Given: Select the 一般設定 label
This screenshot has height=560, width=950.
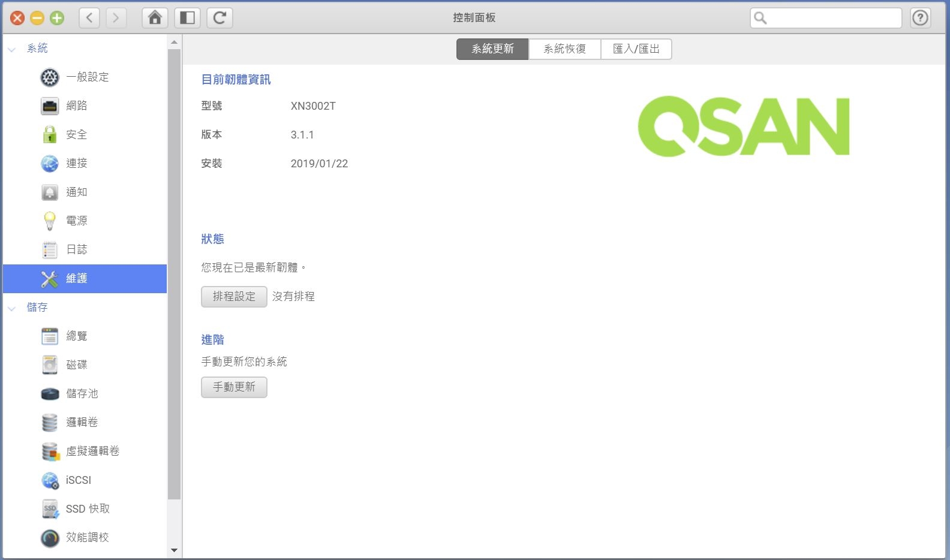Looking at the screenshot, I should 88,77.
